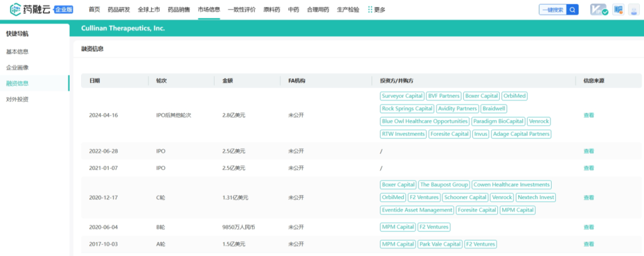Open Surveyor Capital investor tag

coord(402,96)
